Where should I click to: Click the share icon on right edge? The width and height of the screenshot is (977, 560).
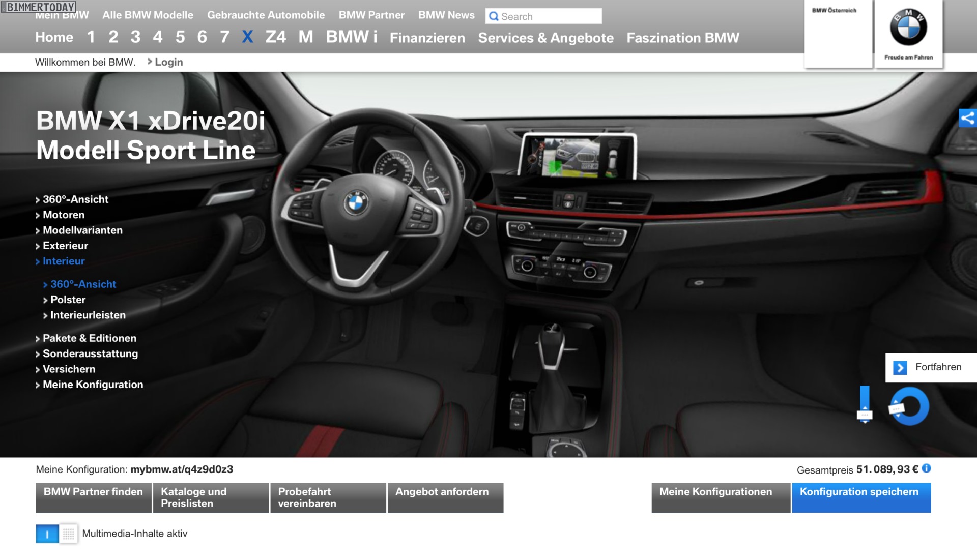[967, 119]
